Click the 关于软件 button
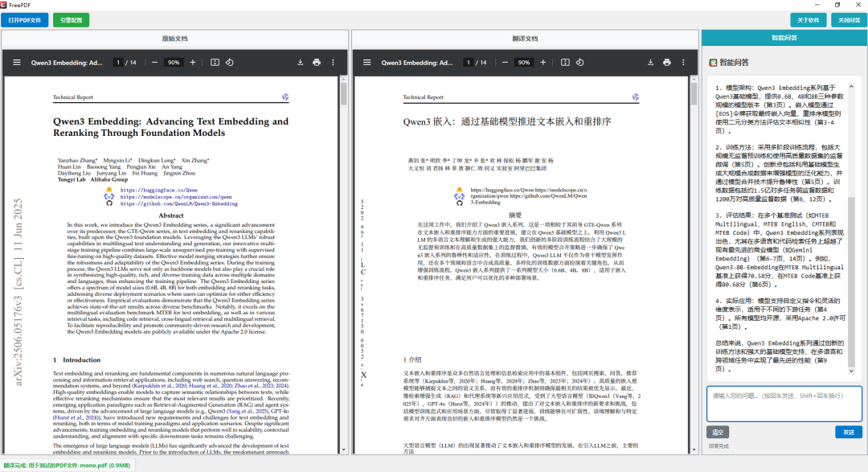868x472 pixels. [x=807, y=20]
